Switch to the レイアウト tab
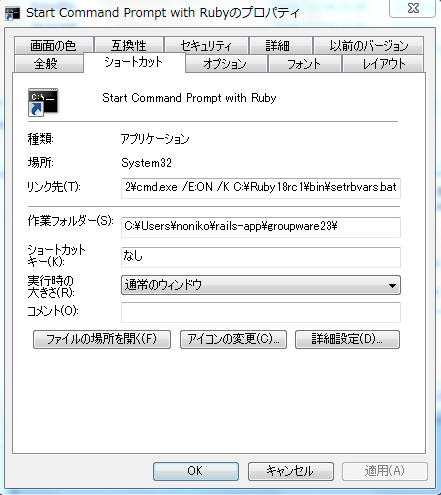This screenshot has width=441, height=495. [x=383, y=63]
